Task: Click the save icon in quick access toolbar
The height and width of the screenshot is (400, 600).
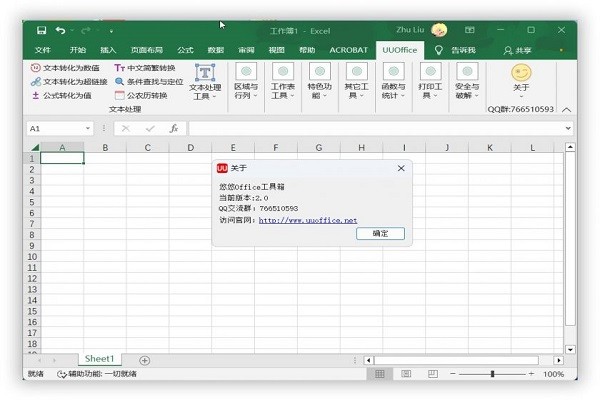Action: click(x=40, y=31)
